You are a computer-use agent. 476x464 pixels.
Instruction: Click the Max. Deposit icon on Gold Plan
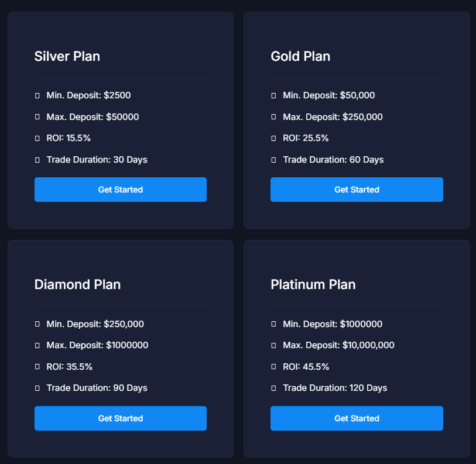(x=272, y=117)
